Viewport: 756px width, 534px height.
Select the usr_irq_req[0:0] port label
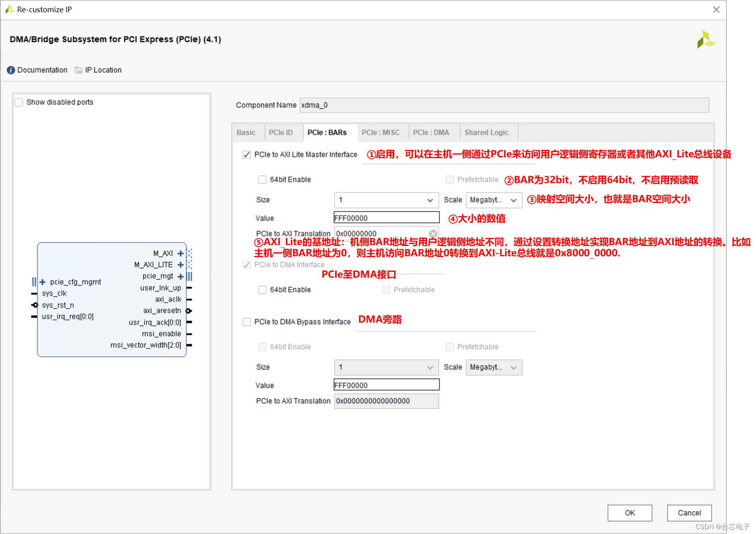click(68, 317)
